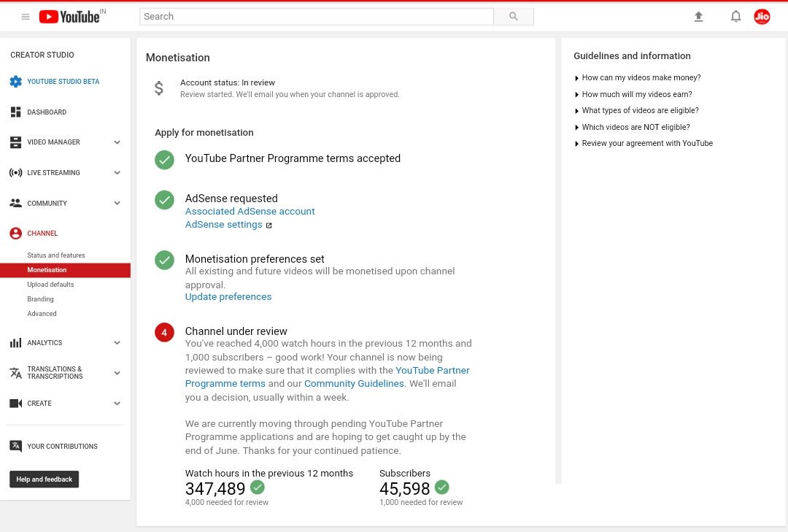Expand 'Review your agreement with YouTube'
This screenshot has height=532, width=788.
click(644, 143)
